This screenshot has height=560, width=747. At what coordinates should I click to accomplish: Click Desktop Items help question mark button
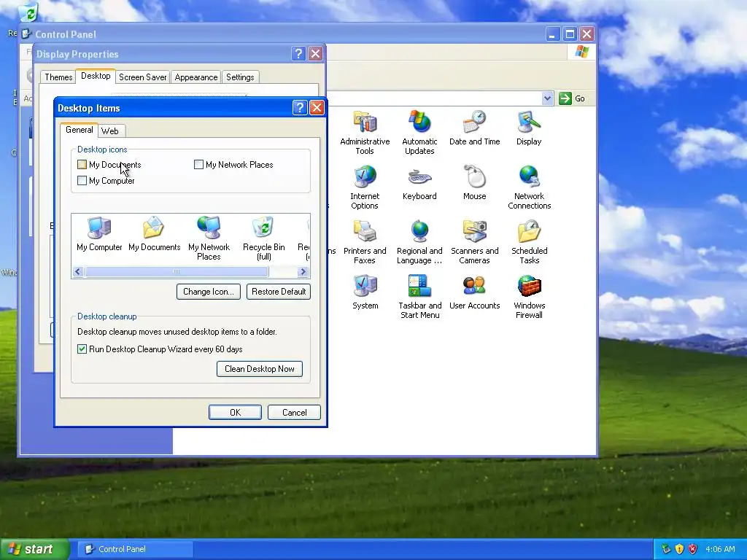coord(300,108)
